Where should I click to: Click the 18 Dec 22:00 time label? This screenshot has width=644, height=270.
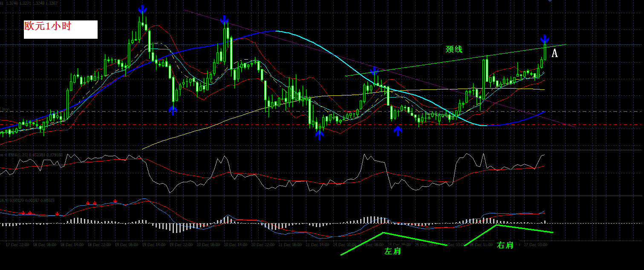[99, 245]
